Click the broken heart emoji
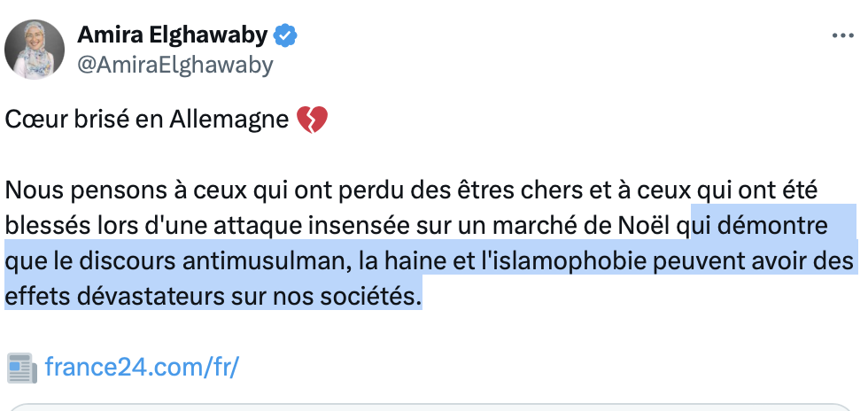Image resolution: width=868 pixels, height=411 pixels. tap(312, 119)
